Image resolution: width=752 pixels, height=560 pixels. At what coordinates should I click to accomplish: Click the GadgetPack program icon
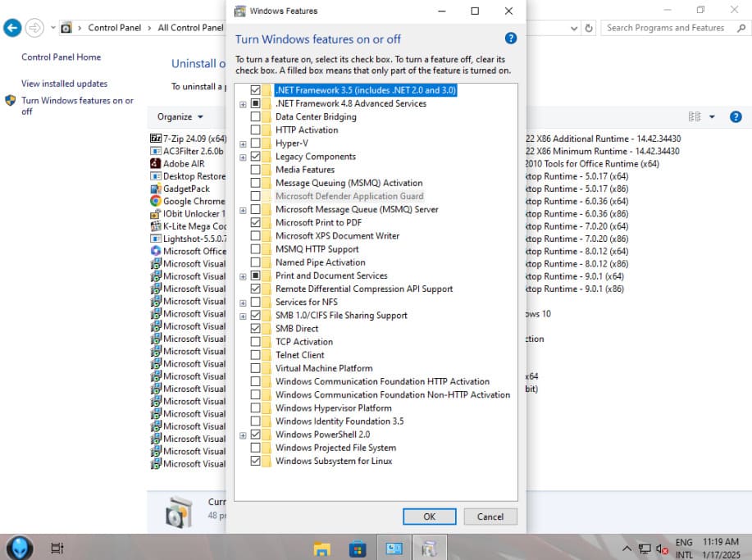tap(155, 189)
